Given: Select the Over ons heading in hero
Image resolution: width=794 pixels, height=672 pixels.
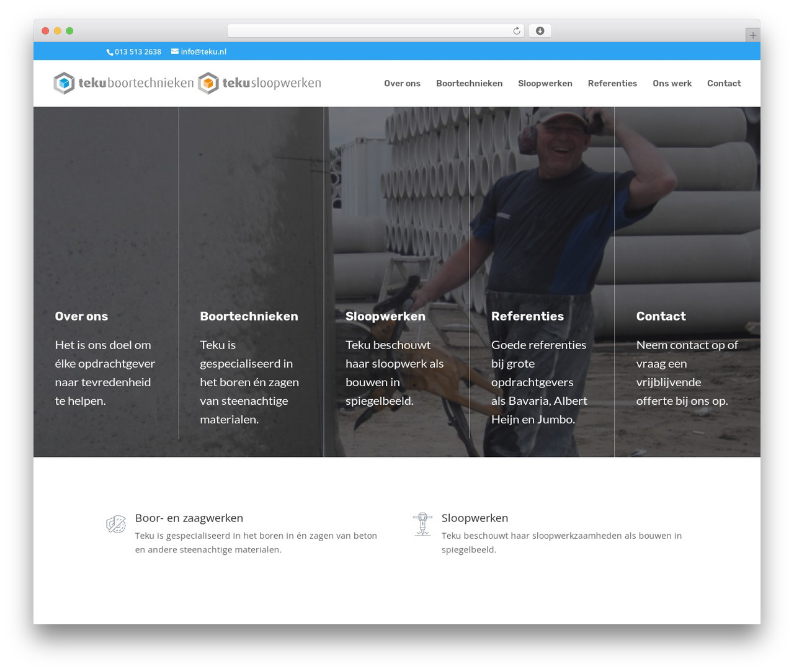Looking at the screenshot, I should click(x=81, y=316).
